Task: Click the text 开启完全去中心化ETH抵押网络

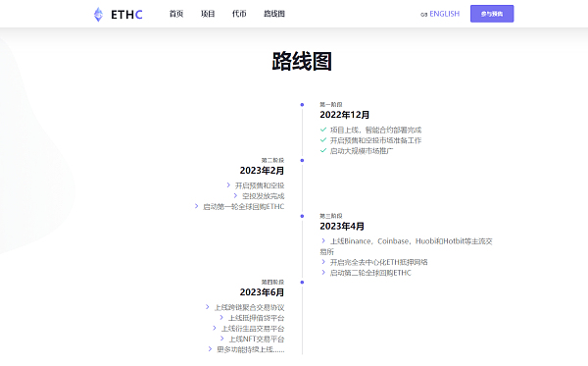Action: point(378,262)
